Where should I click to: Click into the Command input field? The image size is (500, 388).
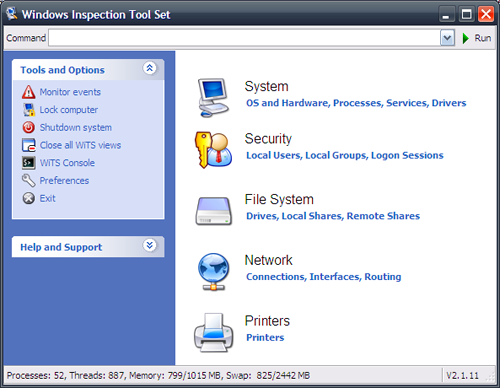click(x=244, y=38)
